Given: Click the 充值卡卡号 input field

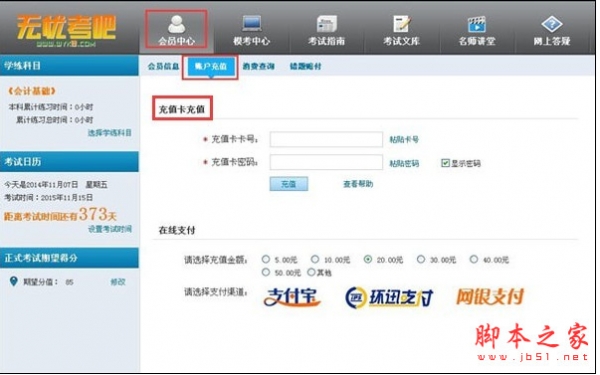Looking at the screenshot, I should click(x=326, y=139).
